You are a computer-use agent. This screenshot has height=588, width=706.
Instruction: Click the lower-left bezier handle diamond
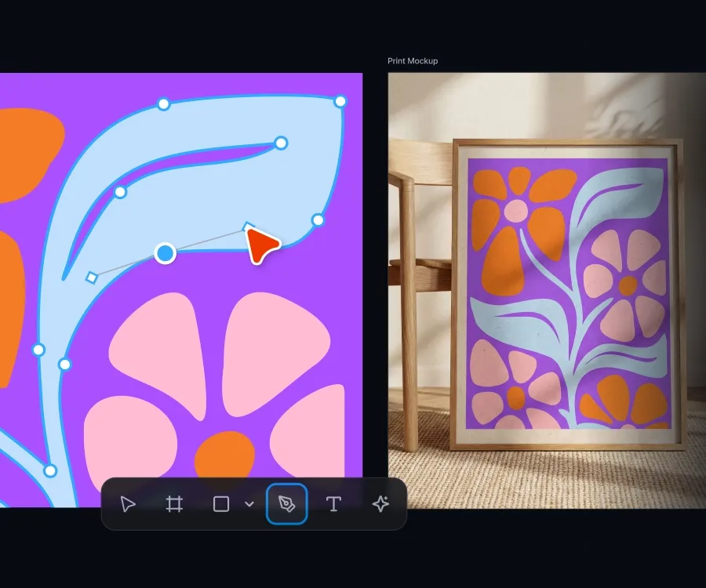[x=92, y=278]
